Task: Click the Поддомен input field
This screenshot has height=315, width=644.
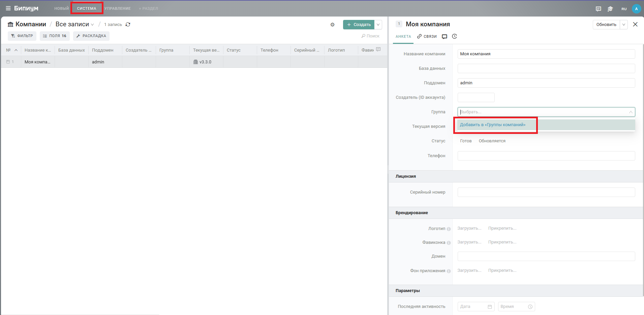Action: tap(546, 83)
